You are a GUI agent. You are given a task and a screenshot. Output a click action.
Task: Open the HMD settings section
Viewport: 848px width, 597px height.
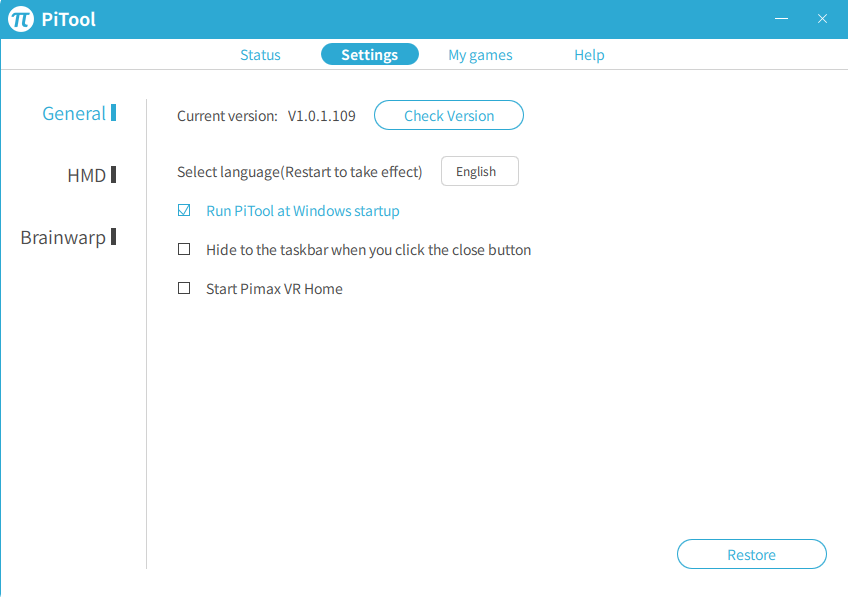click(91, 175)
